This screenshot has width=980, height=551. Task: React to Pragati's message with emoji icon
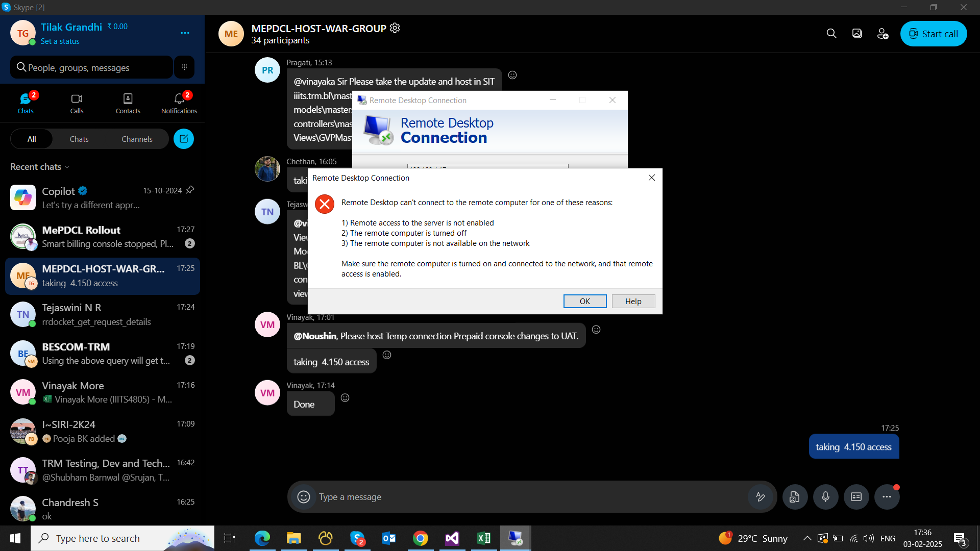coord(512,75)
